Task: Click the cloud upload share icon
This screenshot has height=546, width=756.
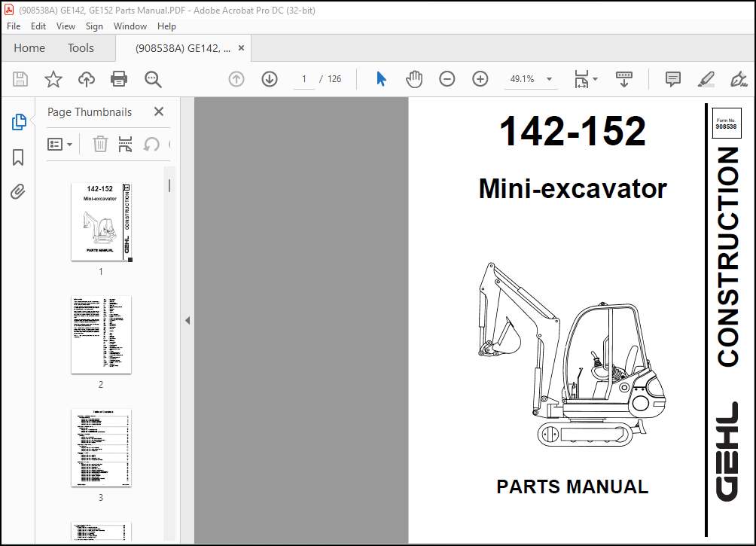Action: (87, 79)
